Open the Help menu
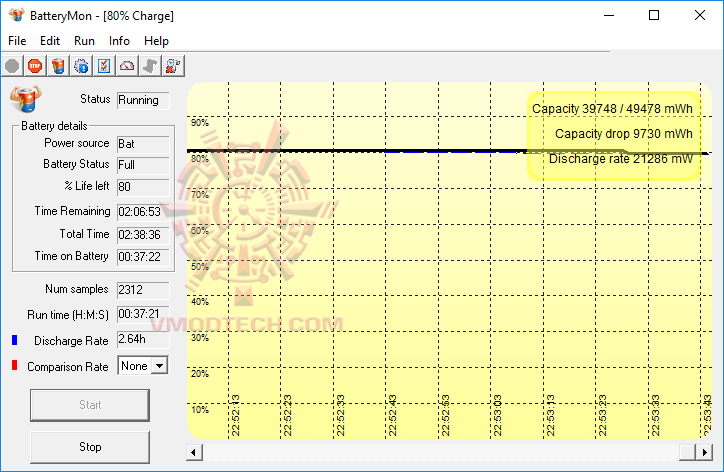 coord(156,41)
